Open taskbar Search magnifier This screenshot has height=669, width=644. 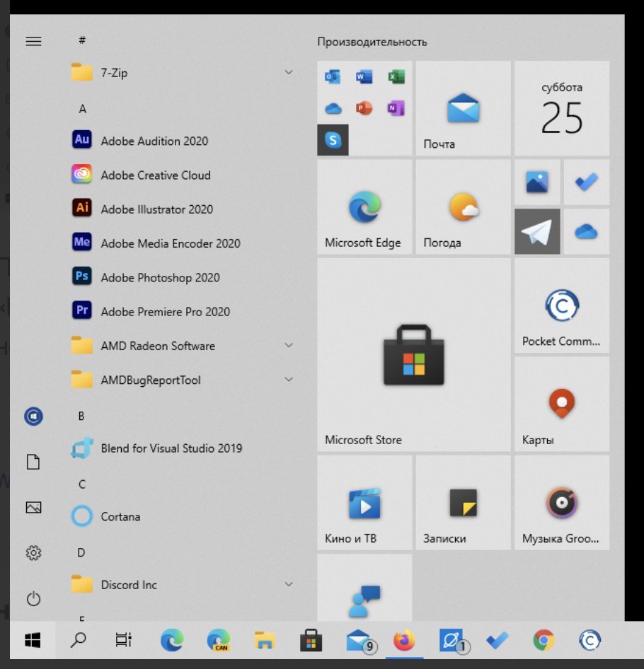(78, 640)
